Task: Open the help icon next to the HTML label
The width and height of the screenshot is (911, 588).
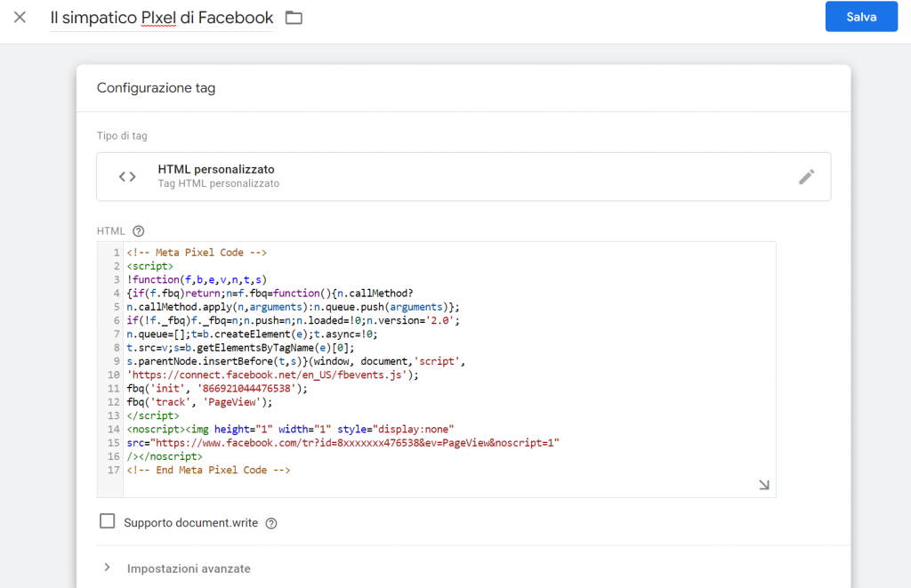Action: 138,231
